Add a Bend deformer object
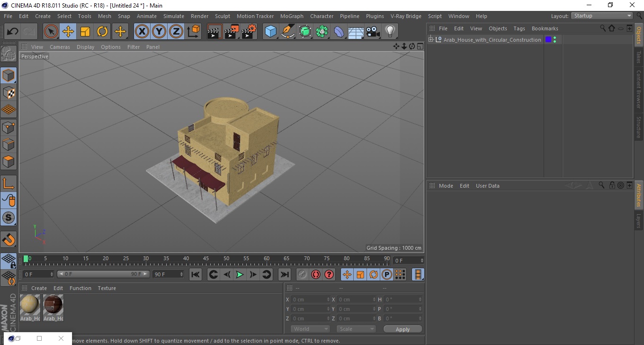 tap(339, 32)
